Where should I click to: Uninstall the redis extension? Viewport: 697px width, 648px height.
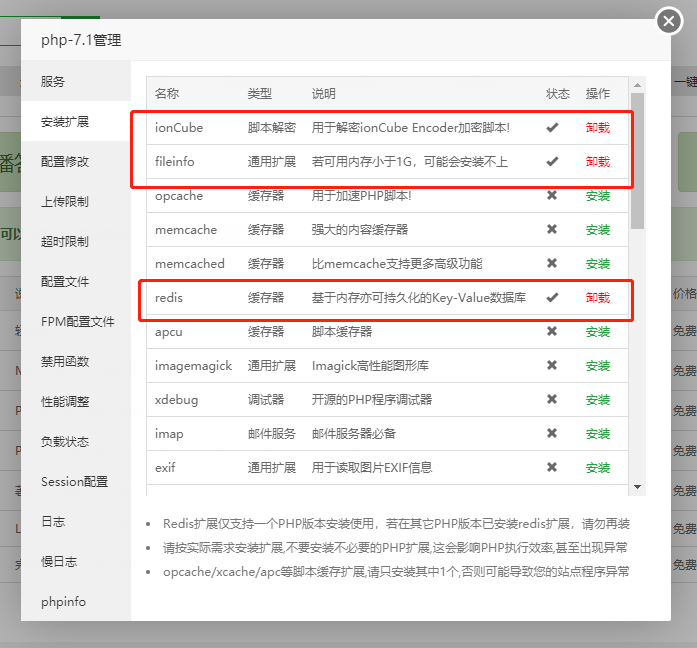click(x=597, y=298)
